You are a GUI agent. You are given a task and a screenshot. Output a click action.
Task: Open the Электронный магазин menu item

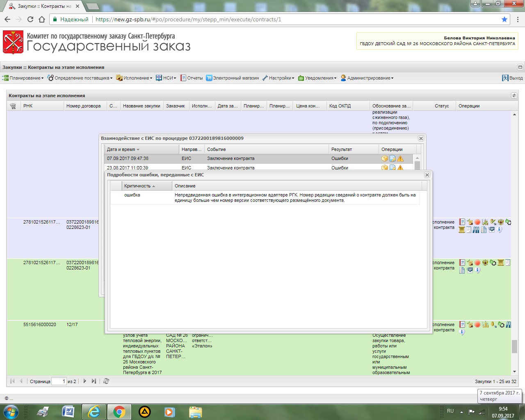[233, 78]
